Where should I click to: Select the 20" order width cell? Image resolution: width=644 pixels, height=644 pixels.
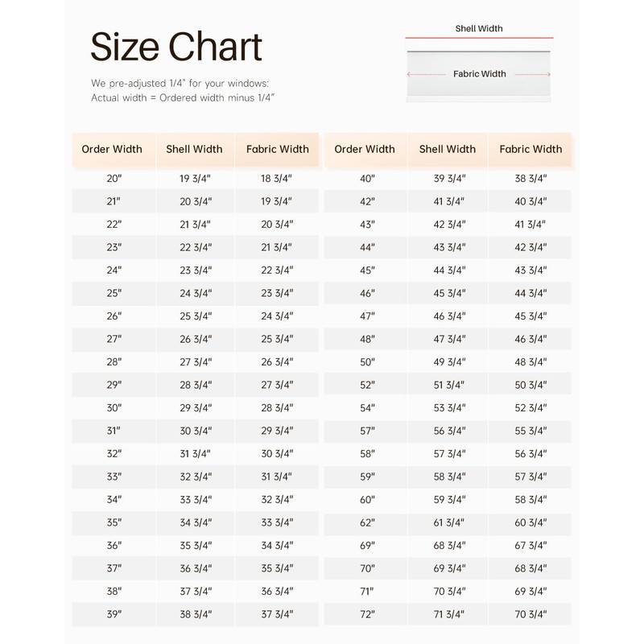coord(113,178)
